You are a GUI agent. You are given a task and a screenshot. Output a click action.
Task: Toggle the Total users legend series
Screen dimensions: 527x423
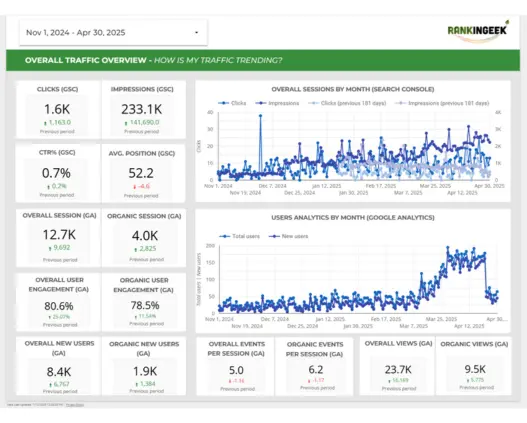click(240, 236)
